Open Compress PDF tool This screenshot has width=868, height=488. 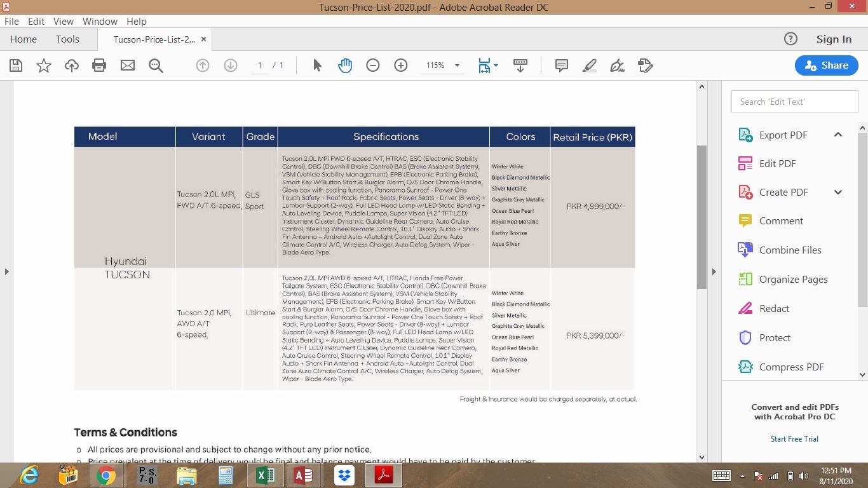click(x=791, y=367)
